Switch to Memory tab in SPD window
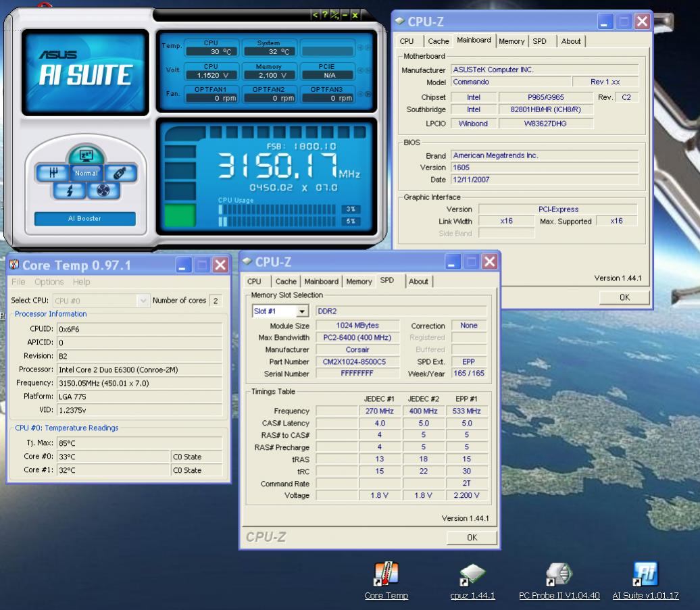Viewport: 700px width, 610px height. (x=359, y=282)
